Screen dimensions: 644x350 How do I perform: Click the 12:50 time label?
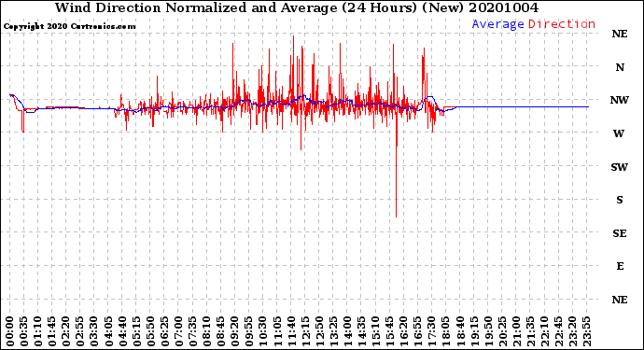pyautogui.click(x=319, y=331)
